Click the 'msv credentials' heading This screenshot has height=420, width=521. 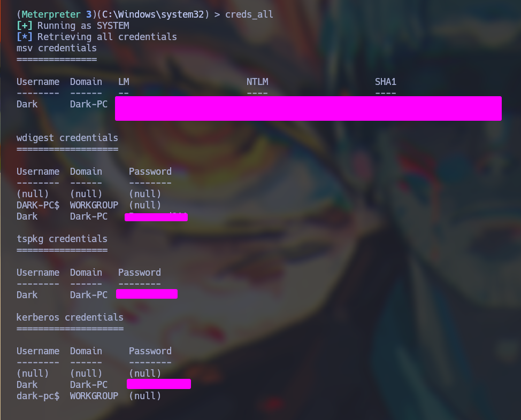pyautogui.click(x=57, y=48)
